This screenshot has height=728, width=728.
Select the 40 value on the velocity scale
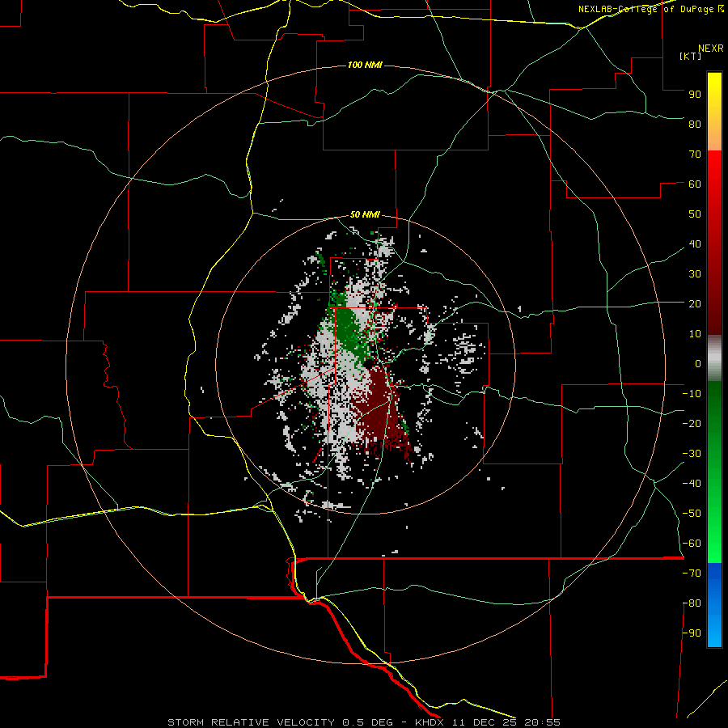[x=695, y=243]
